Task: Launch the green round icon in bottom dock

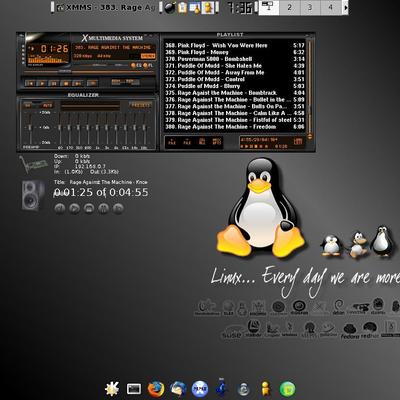Action: (287, 389)
